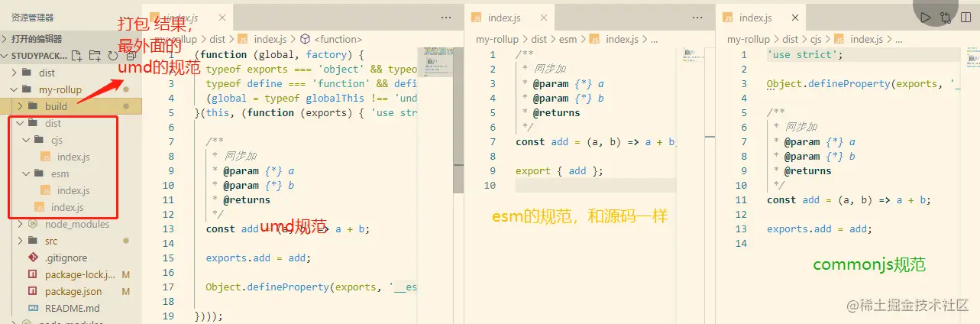Click the New File icon in explorer header
The image size is (980, 324).
tap(76, 56)
